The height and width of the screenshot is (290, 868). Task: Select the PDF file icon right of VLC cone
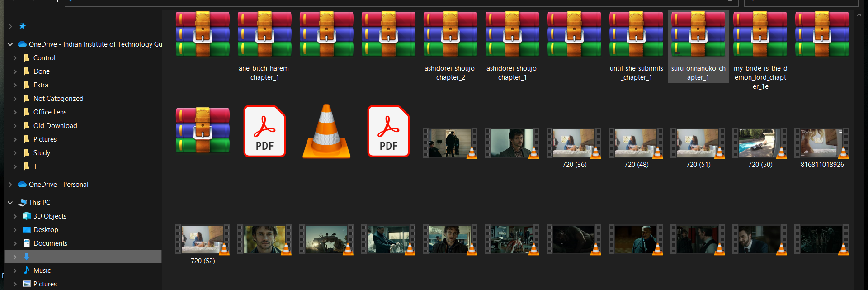coord(388,131)
